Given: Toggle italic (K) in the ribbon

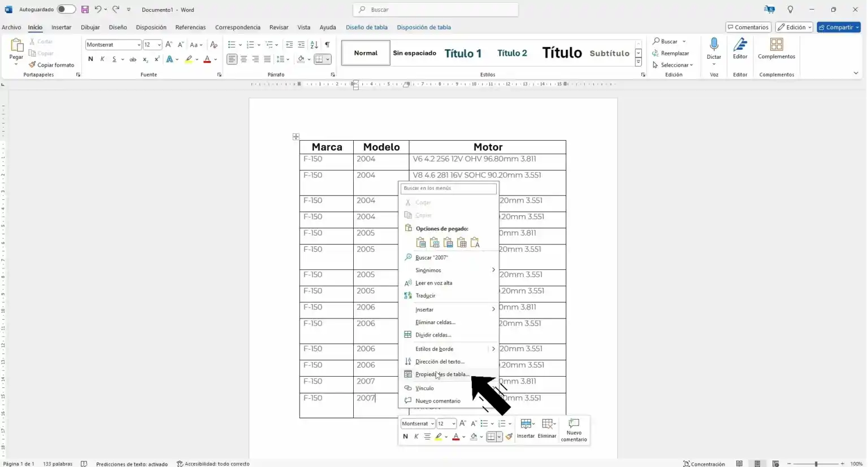Looking at the screenshot, I should [102, 59].
